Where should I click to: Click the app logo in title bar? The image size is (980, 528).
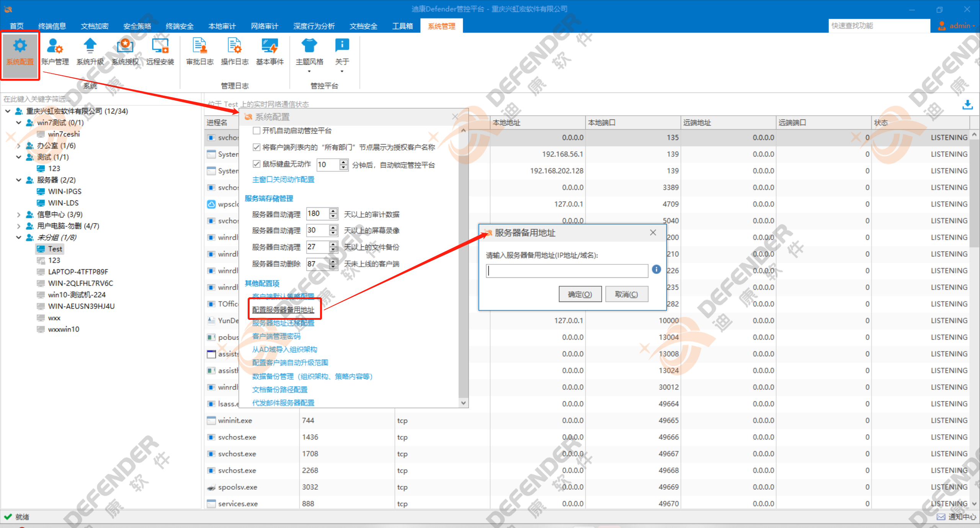(x=8, y=9)
